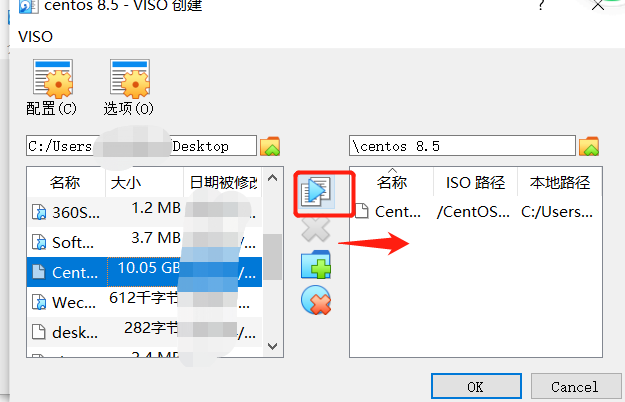Image resolution: width=625 pixels, height=402 pixels.
Task: Click the file list scroll down arrow
Action: coord(273,346)
